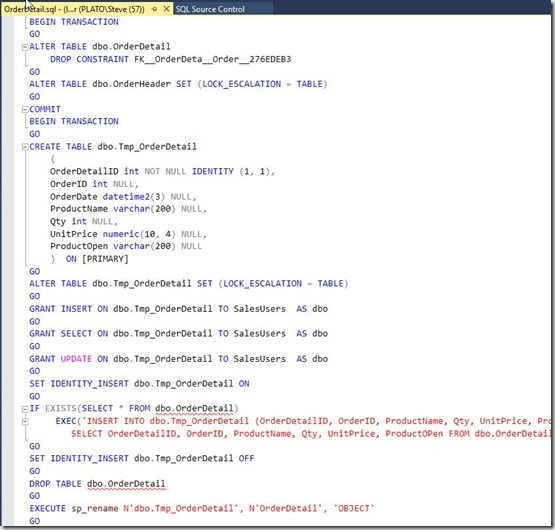Viewport: 555px width, 530px height.
Task: Pin the OrderDetail.sql tab
Action: pos(154,9)
